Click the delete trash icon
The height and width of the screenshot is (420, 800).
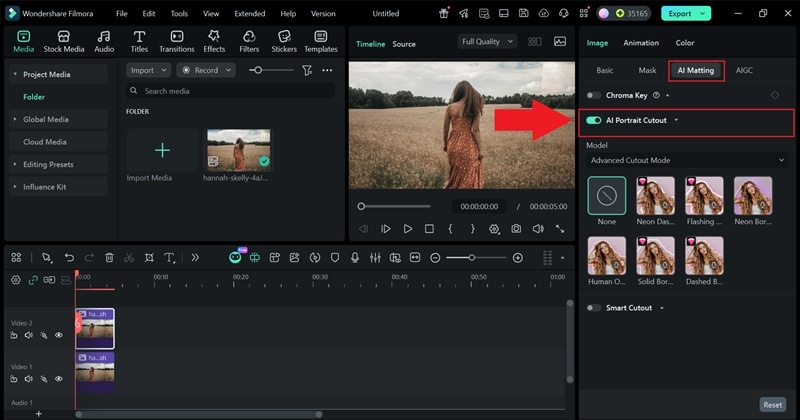pyautogui.click(x=109, y=258)
